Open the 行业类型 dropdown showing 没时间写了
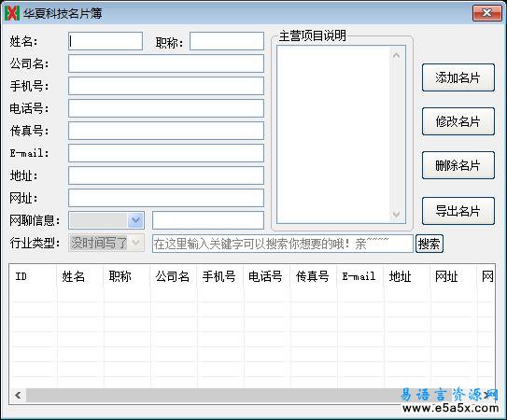 tap(106, 243)
